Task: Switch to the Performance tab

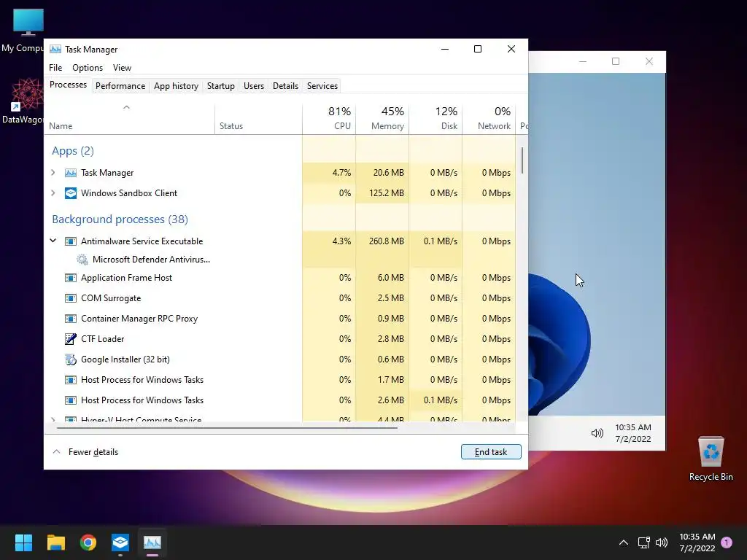Action: coord(120,86)
